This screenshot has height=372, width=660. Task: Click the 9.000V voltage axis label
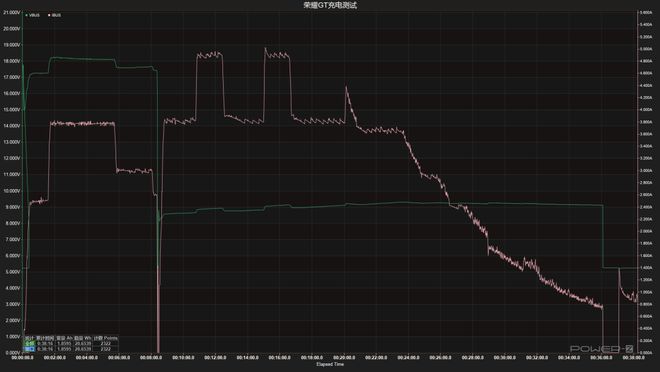(x=12, y=207)
